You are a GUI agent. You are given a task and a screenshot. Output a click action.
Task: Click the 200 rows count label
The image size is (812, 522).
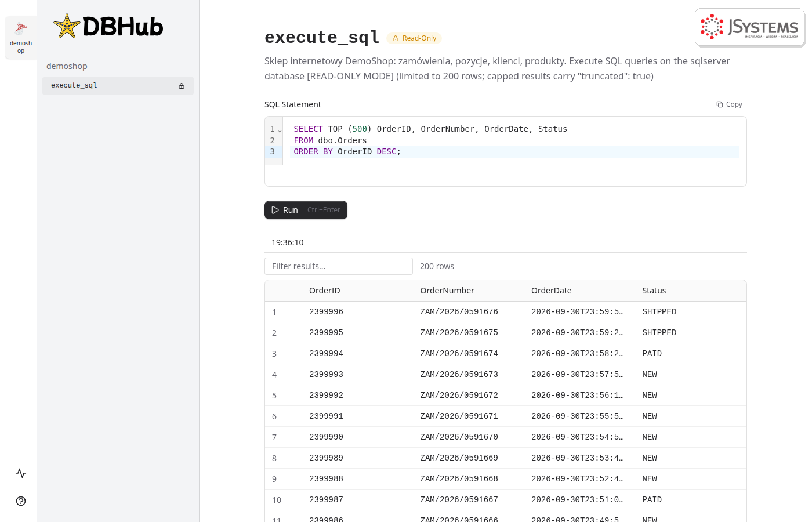pyautogui.click(x=437, y=266)
